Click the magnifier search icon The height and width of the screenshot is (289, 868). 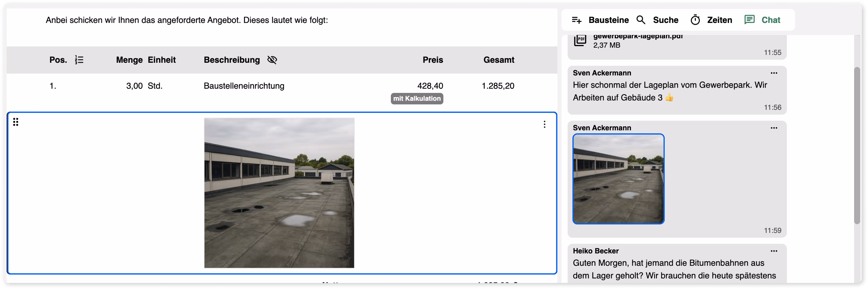point(641,20)
